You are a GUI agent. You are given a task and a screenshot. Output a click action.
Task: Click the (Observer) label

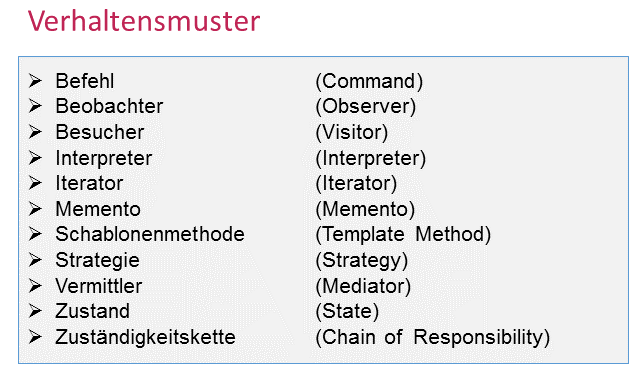click(366, 107)
